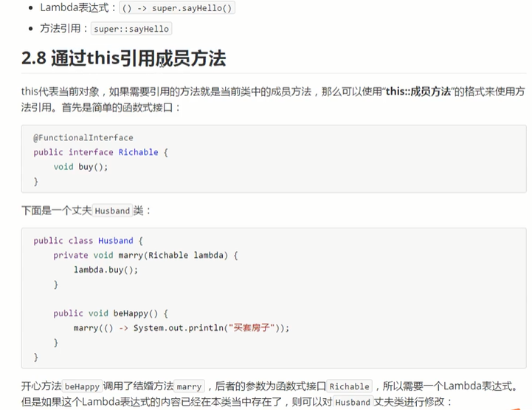Click the heading "2.8 通过this引用成员方法"
This screenshot has width=532, height=410.
(x=124, y=58)
